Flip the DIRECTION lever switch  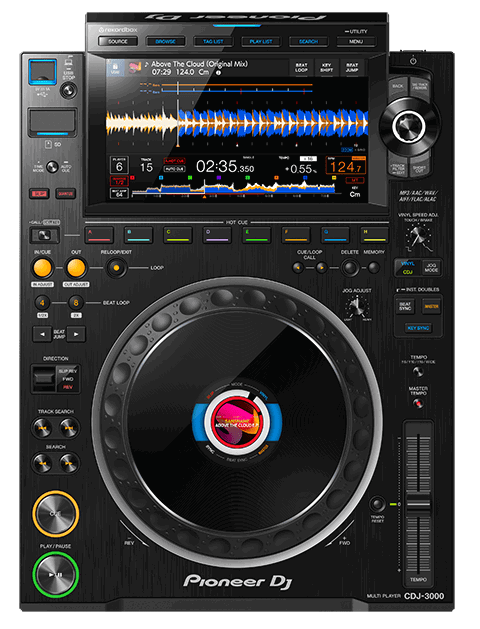[44, 378]
